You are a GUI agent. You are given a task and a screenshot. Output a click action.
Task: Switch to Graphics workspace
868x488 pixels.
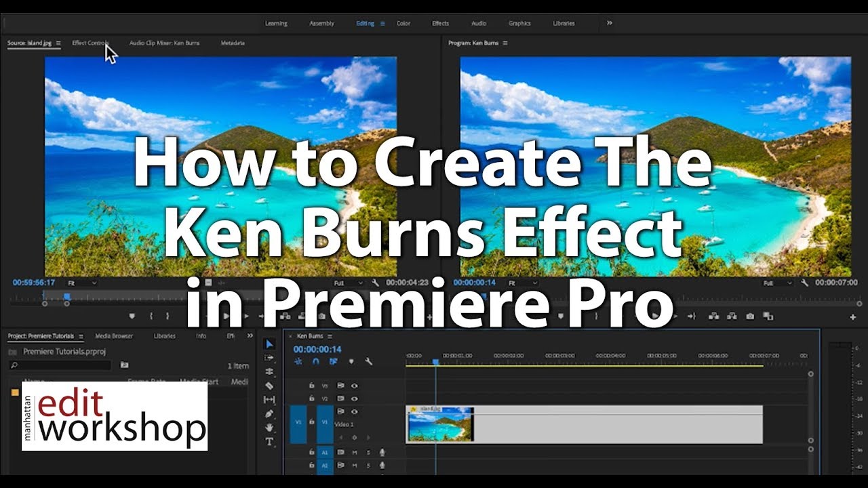pos(519,23)
